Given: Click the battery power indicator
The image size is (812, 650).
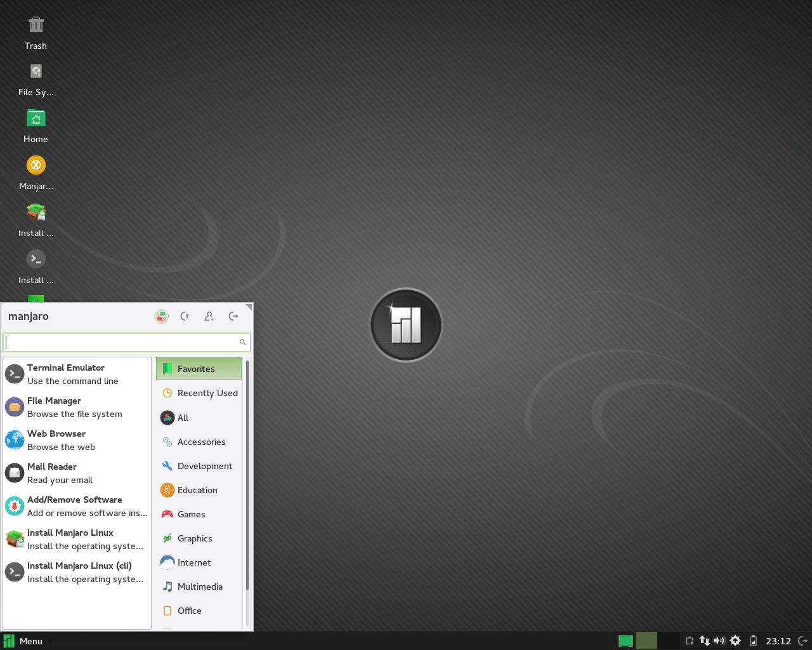Looking at the screenshot, I should [753, 641].
